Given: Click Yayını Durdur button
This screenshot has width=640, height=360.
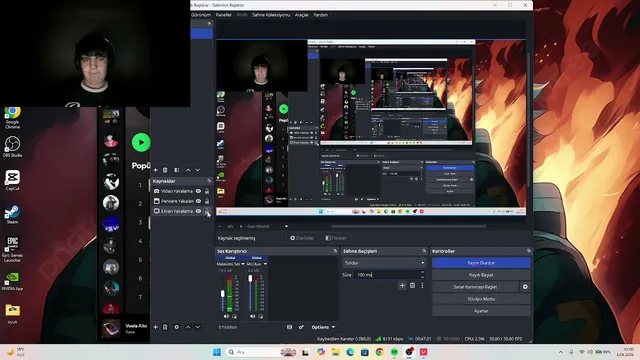Looking at the screenshot, I should pos(481,263).
